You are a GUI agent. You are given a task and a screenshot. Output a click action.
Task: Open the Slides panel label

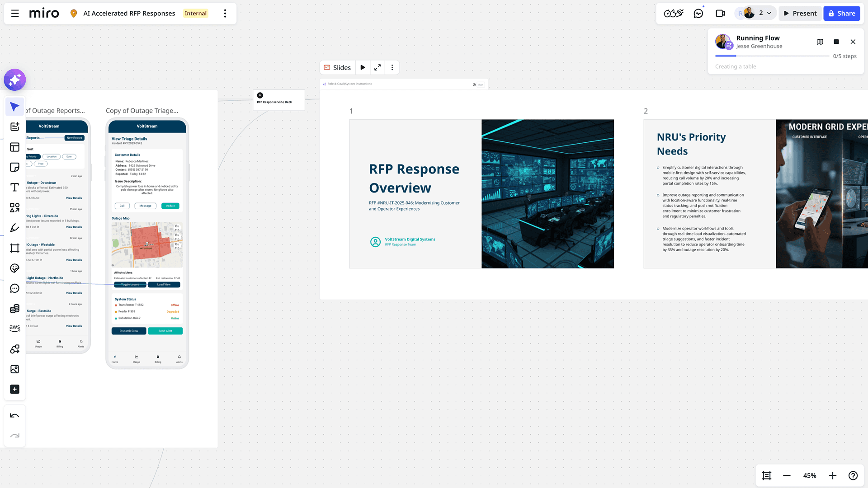(x=338, y=68)
